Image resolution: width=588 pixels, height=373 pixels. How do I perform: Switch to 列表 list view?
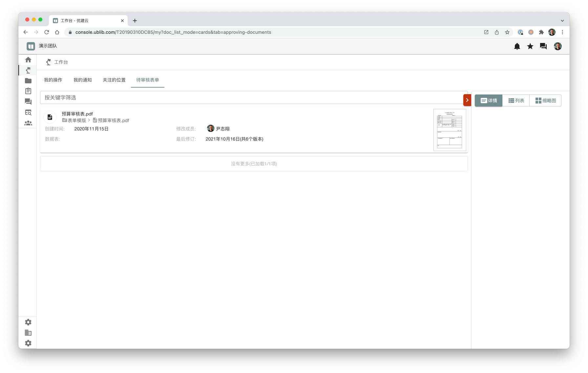(516, 100)
